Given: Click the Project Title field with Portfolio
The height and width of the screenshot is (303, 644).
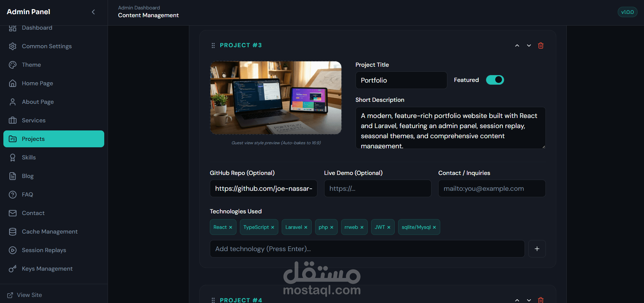Looking at the screenshot, I should click(401, 80).
